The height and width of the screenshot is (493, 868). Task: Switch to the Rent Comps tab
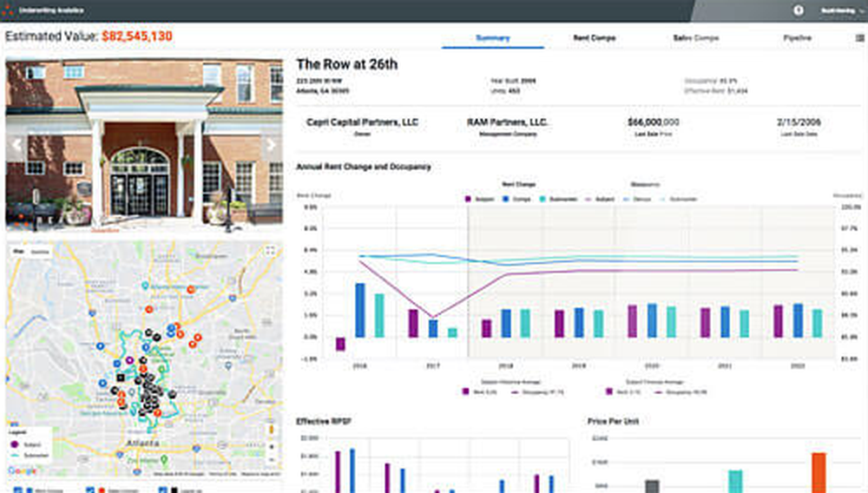click(x=595, y=38)
